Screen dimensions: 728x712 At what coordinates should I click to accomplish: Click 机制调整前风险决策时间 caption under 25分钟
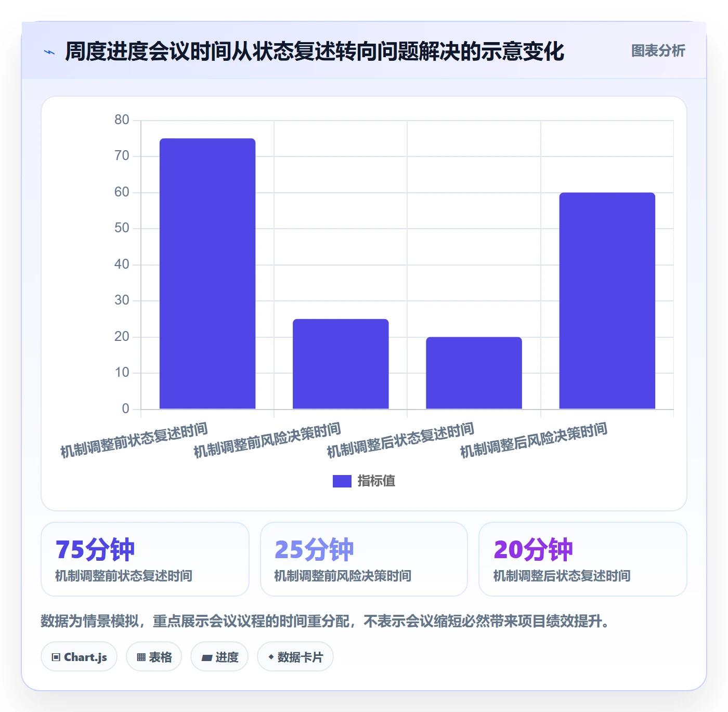point(343,576)
